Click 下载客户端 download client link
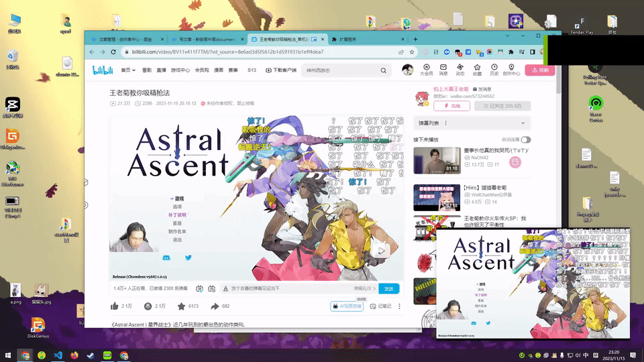The height and width of the screenshot is (362, 644). (281, 70)
